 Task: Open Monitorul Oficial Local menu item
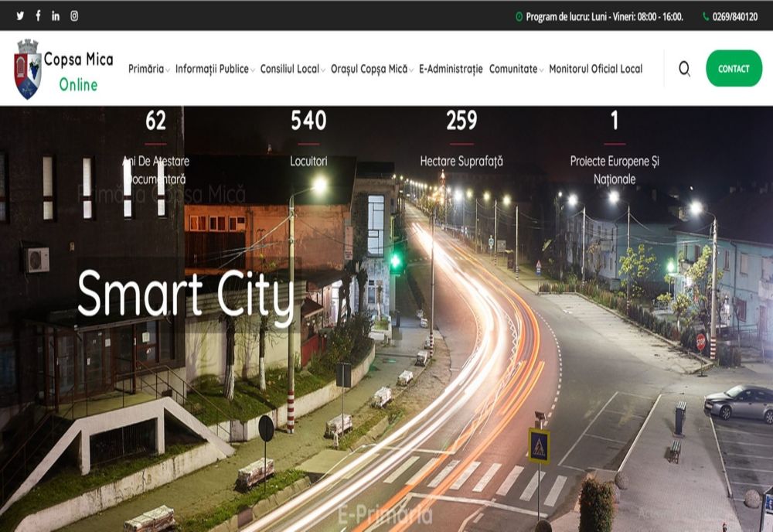[594, 69]
